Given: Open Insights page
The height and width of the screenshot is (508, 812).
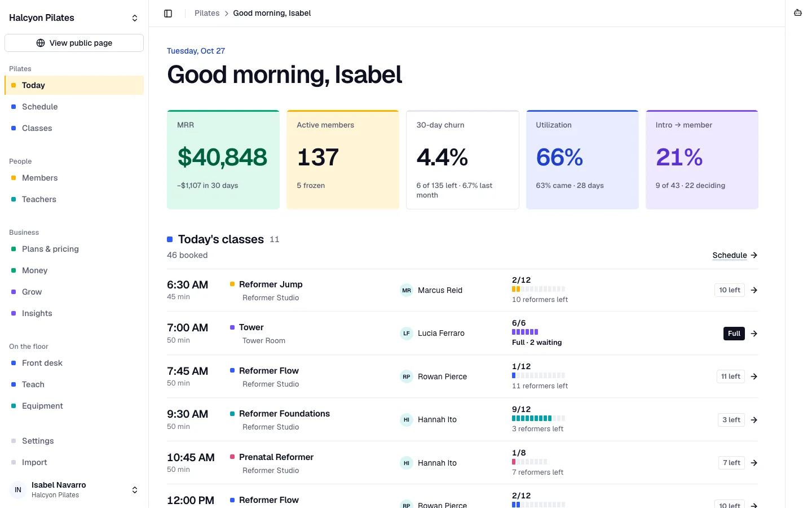Looking at the screenshot, I should pyautogui.click(x=74, y=313).
